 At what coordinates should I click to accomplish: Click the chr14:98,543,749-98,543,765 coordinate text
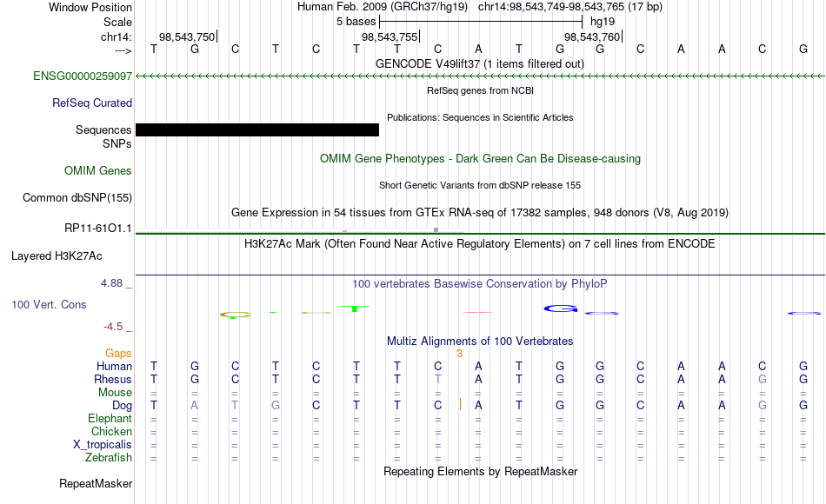(570, 7)
